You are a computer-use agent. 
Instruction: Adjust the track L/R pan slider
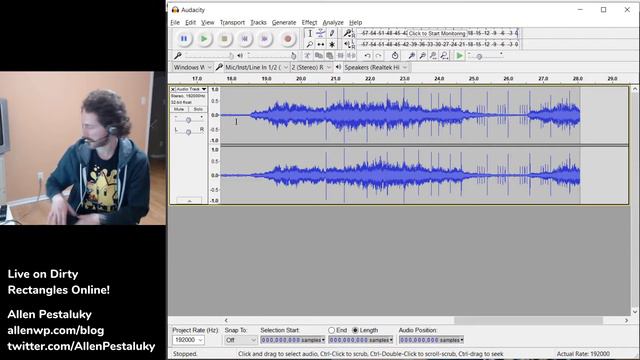(189, 132)
